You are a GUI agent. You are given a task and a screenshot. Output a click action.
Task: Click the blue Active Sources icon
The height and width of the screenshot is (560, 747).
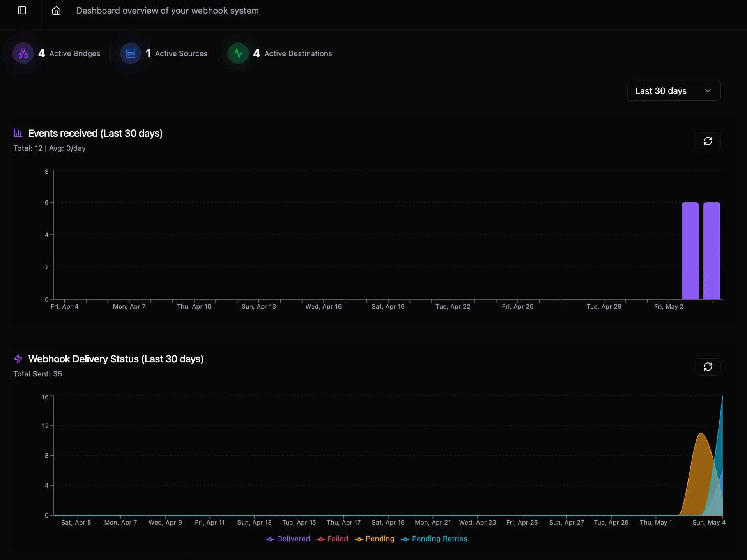tap(131, 53)
